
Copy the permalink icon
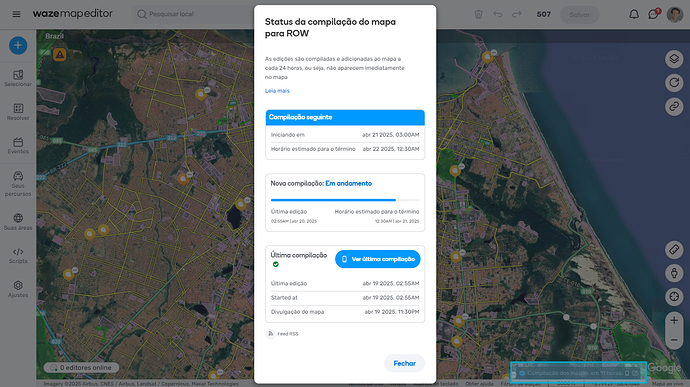point(674,106)
